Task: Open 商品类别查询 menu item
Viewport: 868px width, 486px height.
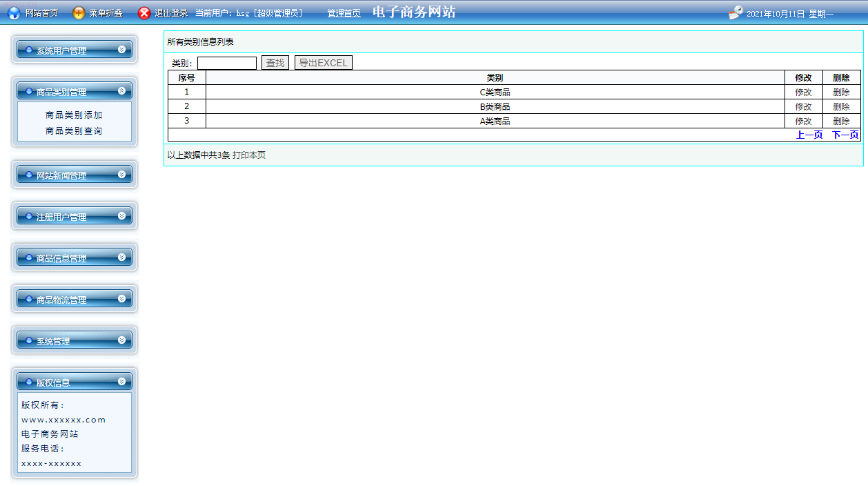Action: click(74, 131)
